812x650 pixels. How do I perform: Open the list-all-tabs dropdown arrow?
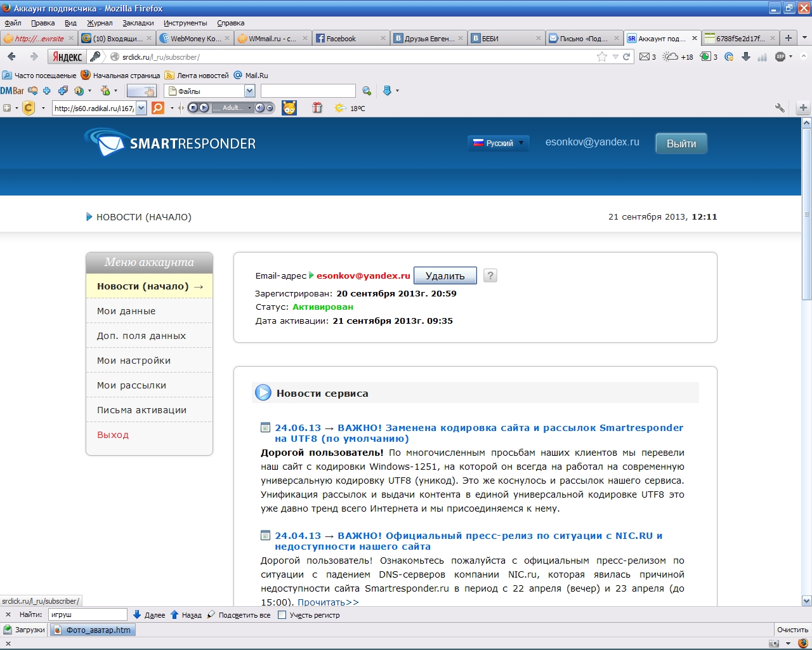click(804, 38)
